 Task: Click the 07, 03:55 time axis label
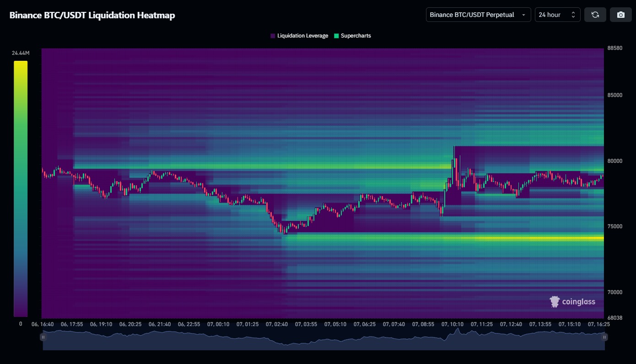tap(306, 324)
